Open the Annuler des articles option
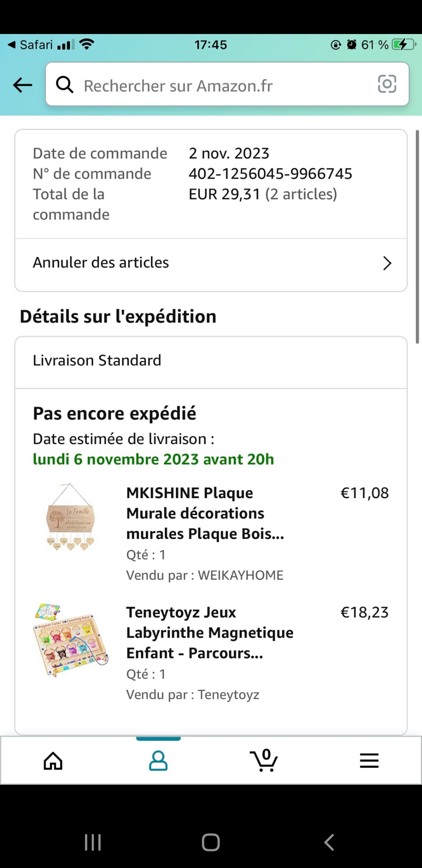The height and width of the screenshot is (868, 422). pos(101,263)
